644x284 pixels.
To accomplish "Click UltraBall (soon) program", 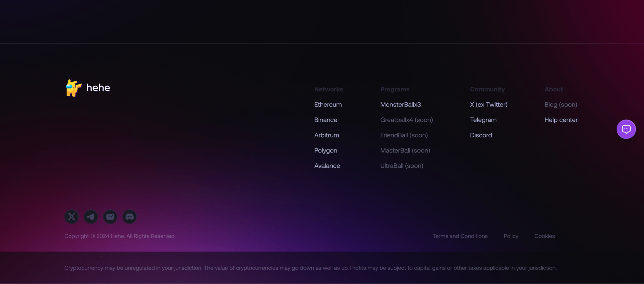I will coord(402,166).
